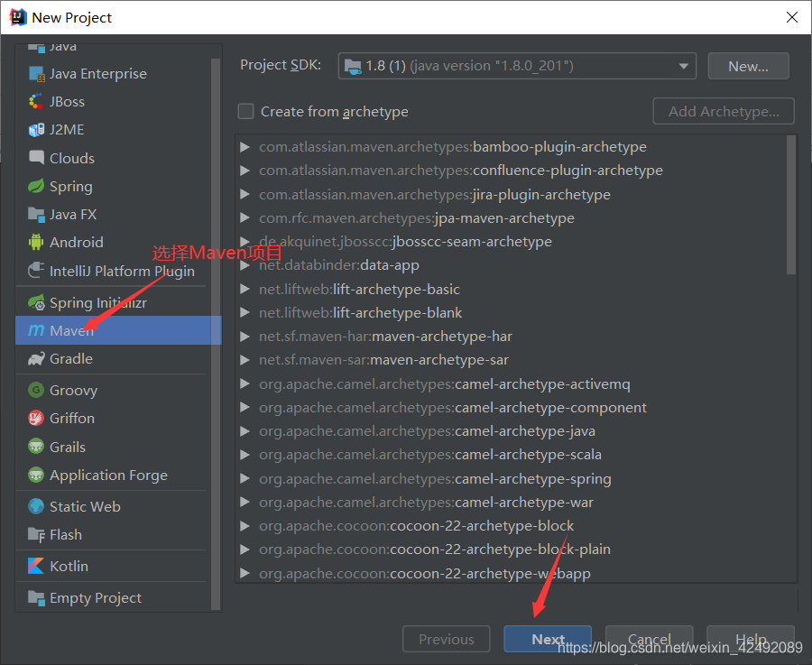Click the Add Archetype... button
This screenshot has height=665, width=812.
pos(724,111)
